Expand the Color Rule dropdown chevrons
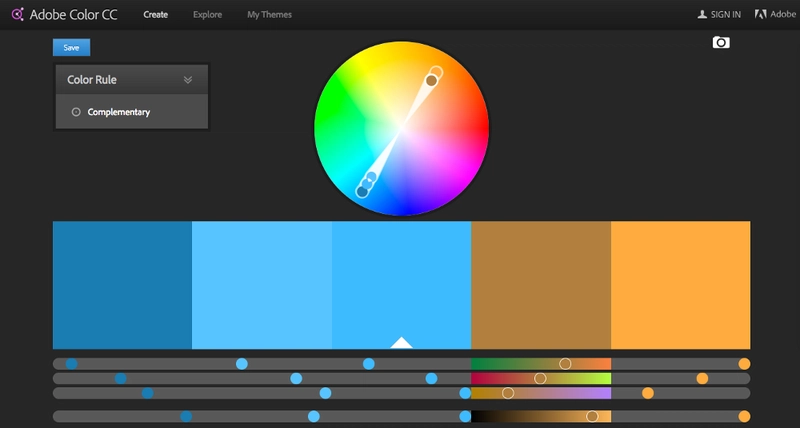 [x=188, y=80]
